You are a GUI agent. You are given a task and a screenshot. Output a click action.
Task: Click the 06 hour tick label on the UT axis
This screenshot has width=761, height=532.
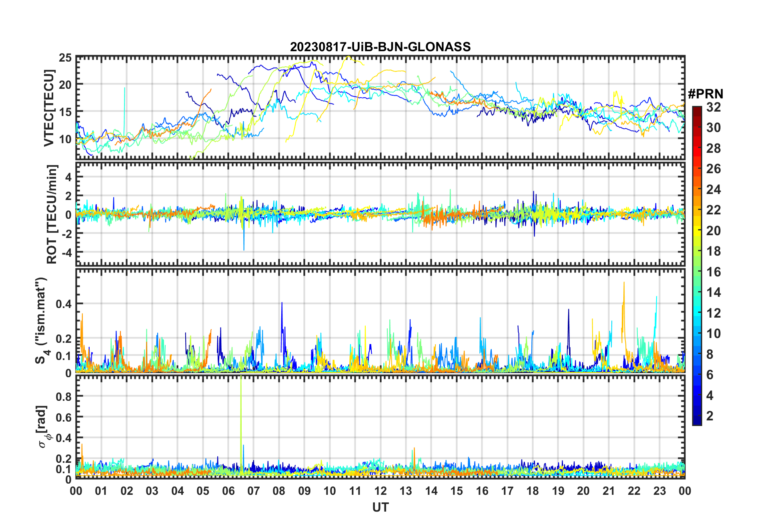coord(228,491)
